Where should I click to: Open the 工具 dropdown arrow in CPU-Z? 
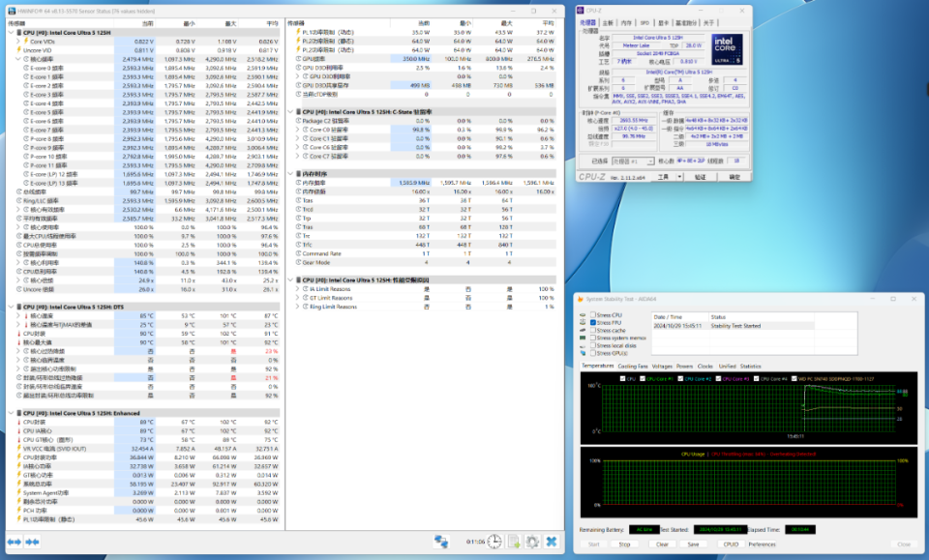[x=679, y=177]
